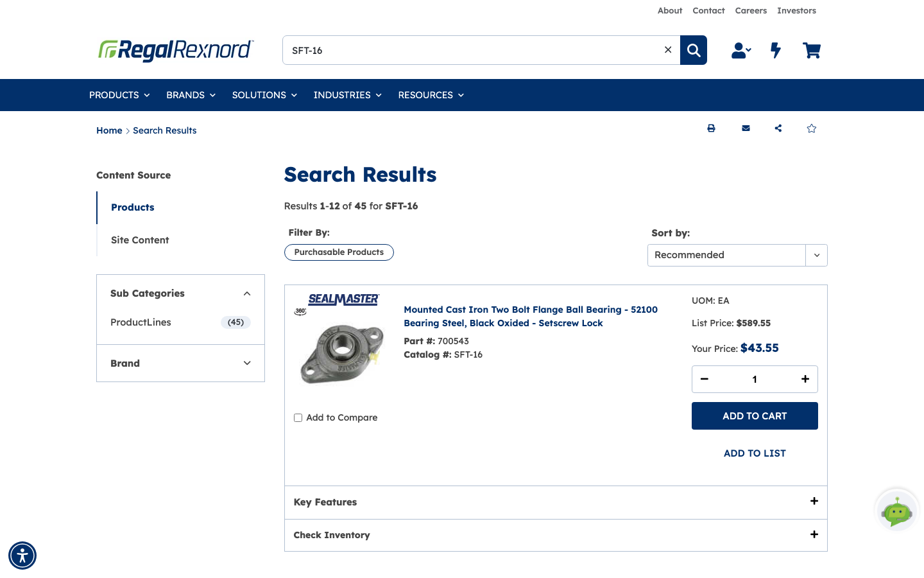Click the favorite star icon
Image resolution: width=924 pixels, height=578 pixels.
[x=812, y=128]
